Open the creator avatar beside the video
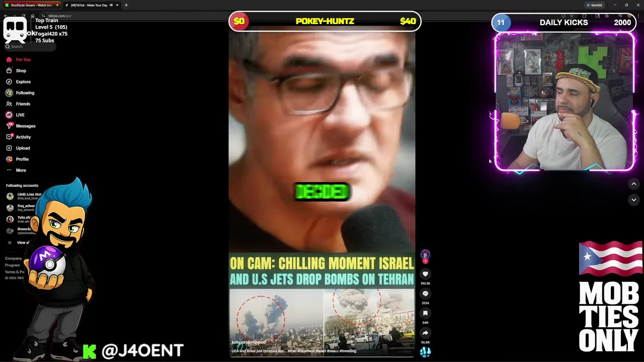Screen dimensions: 644x362 click(x=425, y=254)
